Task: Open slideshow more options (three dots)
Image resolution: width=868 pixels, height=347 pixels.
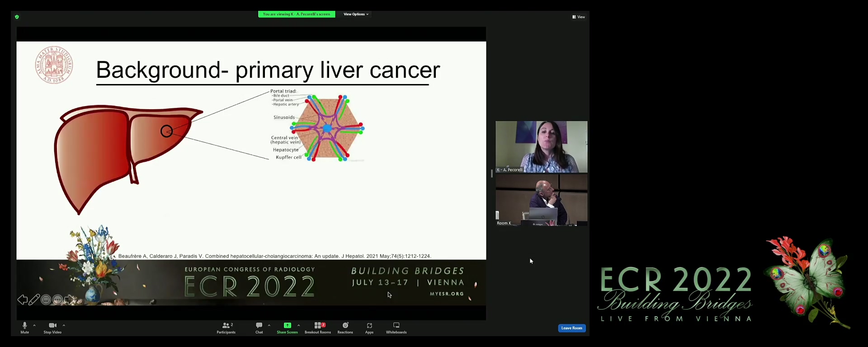Action: [57, 300]
